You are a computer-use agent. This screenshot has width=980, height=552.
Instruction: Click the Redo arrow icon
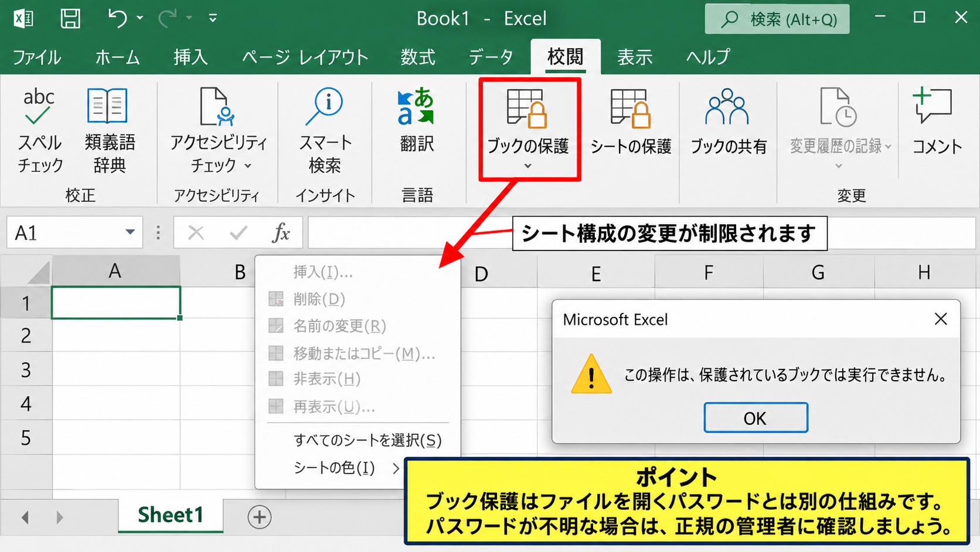tap(168, 18)
